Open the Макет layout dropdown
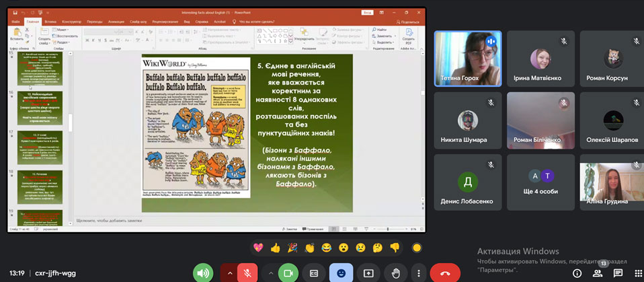The image size is (644, 282). 61,30
